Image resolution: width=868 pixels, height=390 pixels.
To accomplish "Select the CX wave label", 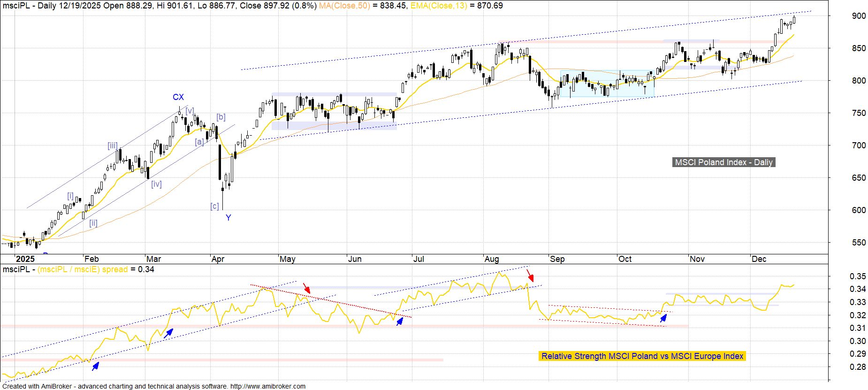I will click(x=178, y=97).
